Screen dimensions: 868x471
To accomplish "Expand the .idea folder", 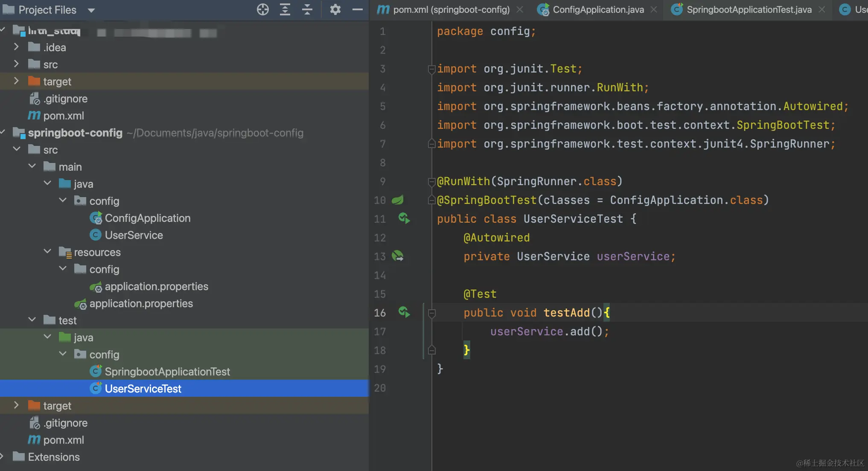I will (16, 47).
